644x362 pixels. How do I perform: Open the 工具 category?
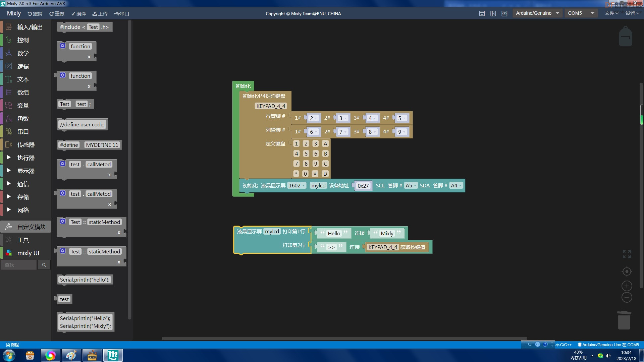[x=26, y=240]
